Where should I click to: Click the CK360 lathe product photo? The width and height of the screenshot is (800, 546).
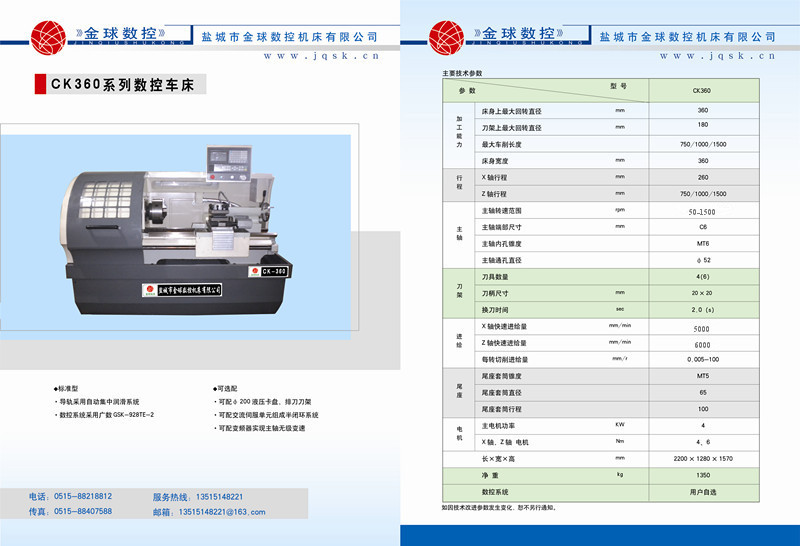point(176,232)
